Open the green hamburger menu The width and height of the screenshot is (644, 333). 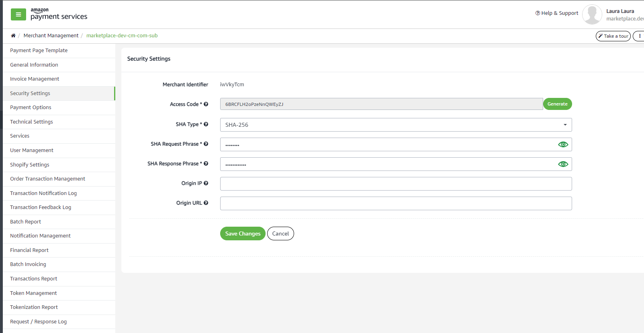18,14
